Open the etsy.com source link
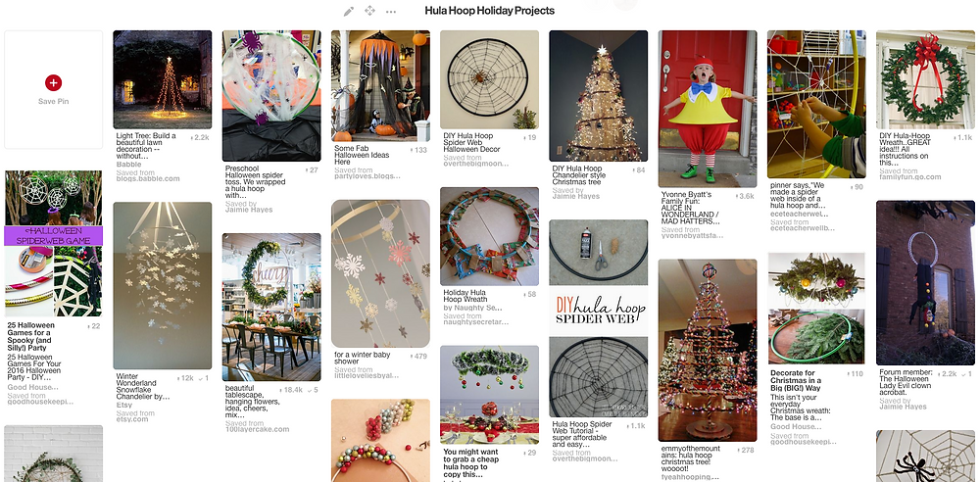980x482 pixels. pos(132,419)
